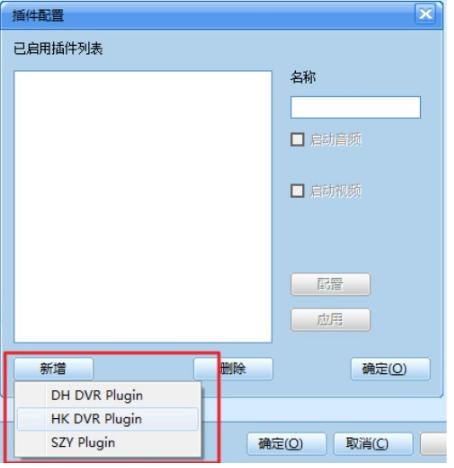Click the 启动视频 label text
Image resolution: width=454 pixels, height=468 pixels.
(x=336, y=191)
